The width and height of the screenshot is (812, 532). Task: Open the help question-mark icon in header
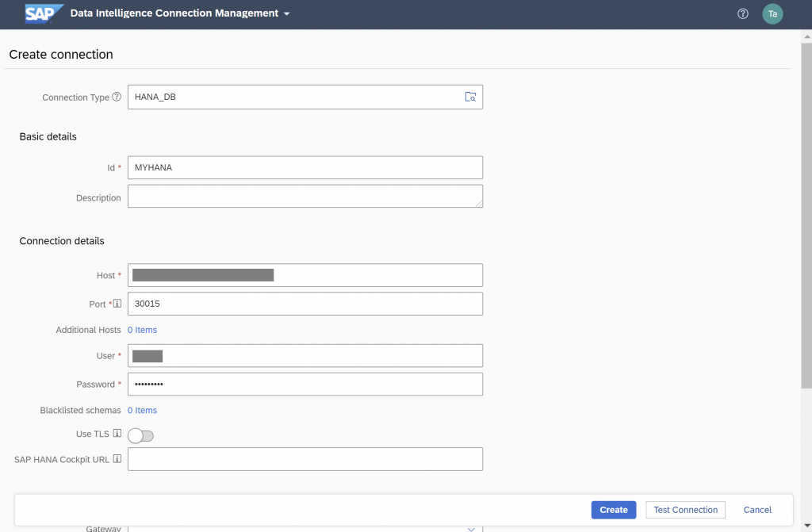[x=742, y=14]
